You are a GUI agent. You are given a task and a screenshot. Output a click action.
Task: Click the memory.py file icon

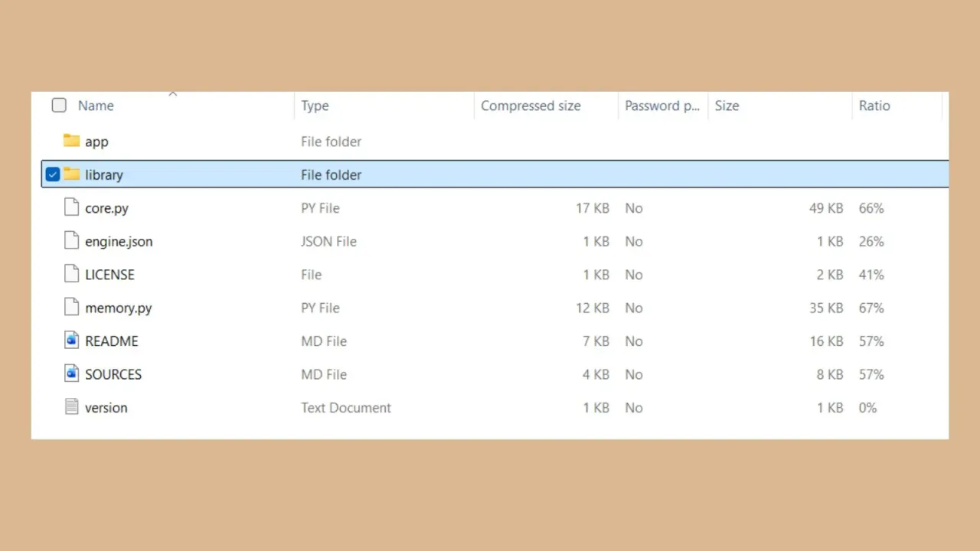pyautogui.click(x=71, y=308)
